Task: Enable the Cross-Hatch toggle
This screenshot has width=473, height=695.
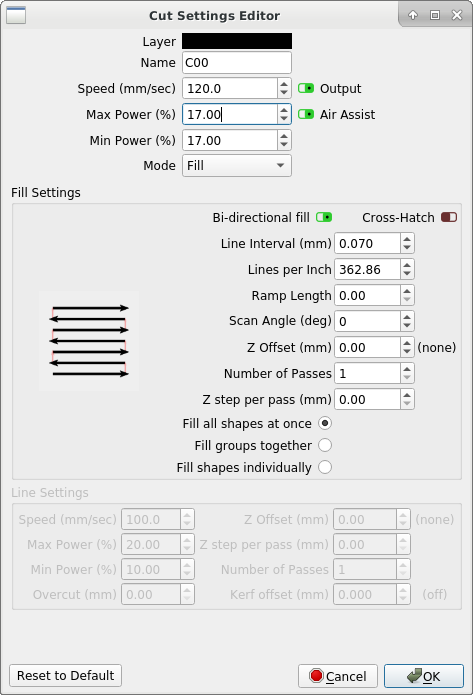Action: 449,217
